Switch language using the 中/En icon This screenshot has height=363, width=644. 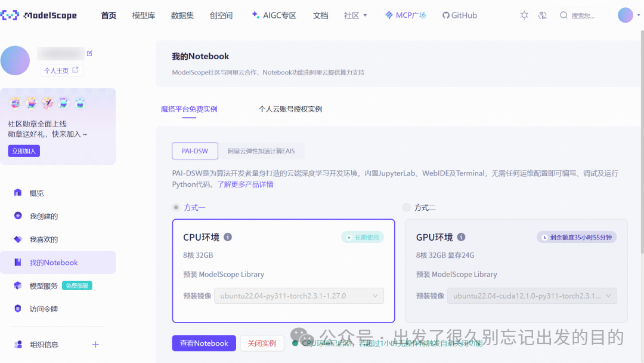point(543,15)
